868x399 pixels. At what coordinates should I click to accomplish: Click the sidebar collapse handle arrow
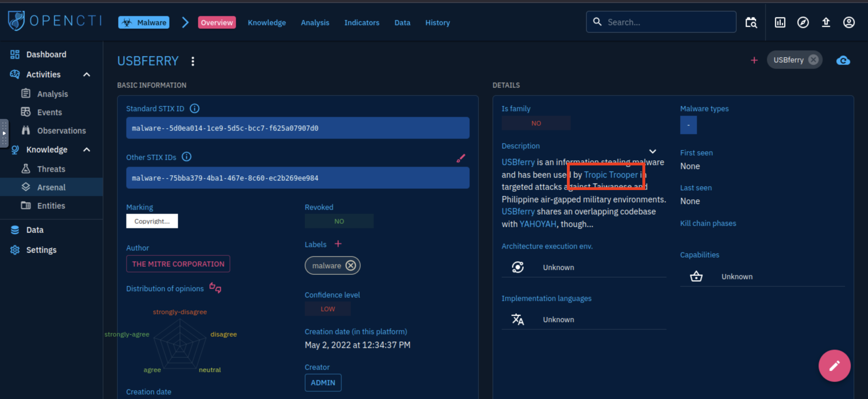(x=4, y=133)
